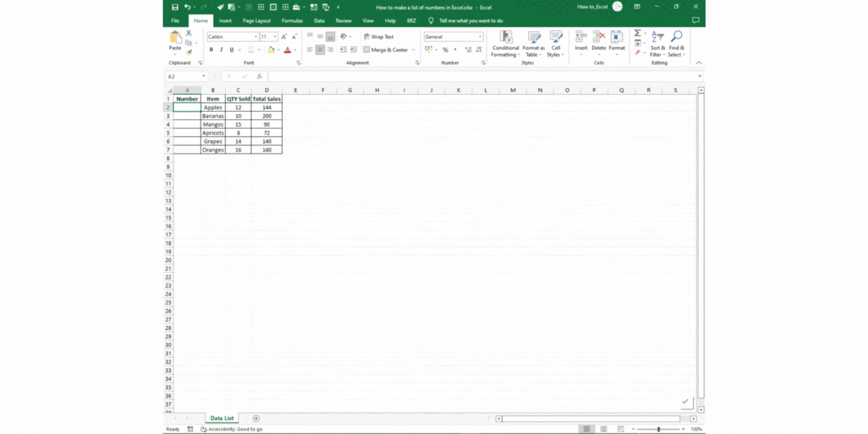Click the Data List sheet tab
This screenshot has width=868, height=434.
[x=222, y=418]
